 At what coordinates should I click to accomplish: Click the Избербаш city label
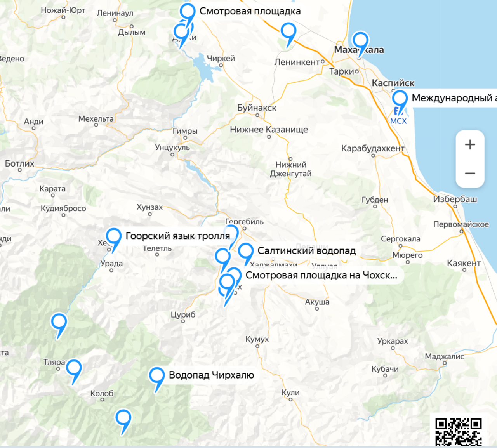(x=455, y=199)
